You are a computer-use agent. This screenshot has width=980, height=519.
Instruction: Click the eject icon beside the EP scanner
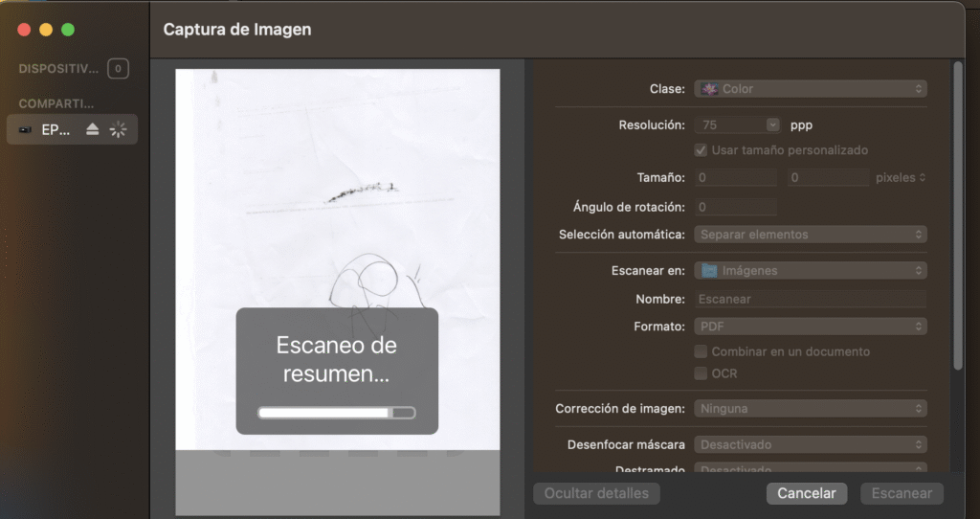click(x=93, y=130)
